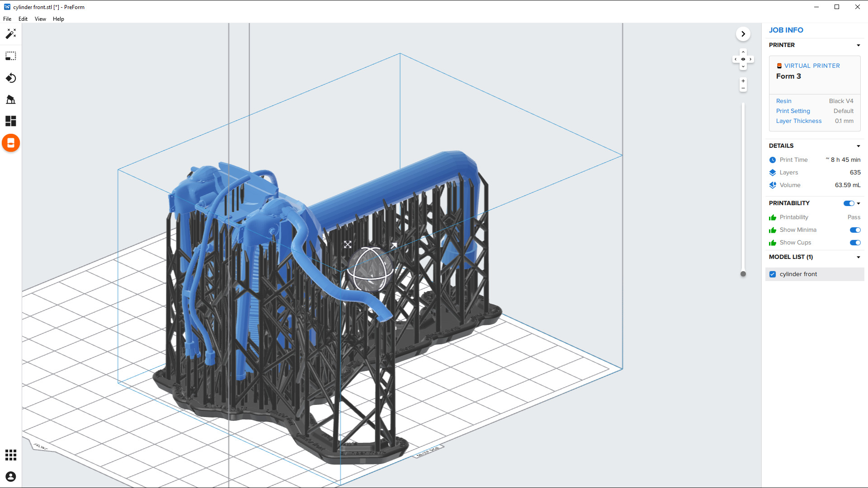Select the Size selection box tool
This screenshot has height=488, width=868.
click(11, 56)
